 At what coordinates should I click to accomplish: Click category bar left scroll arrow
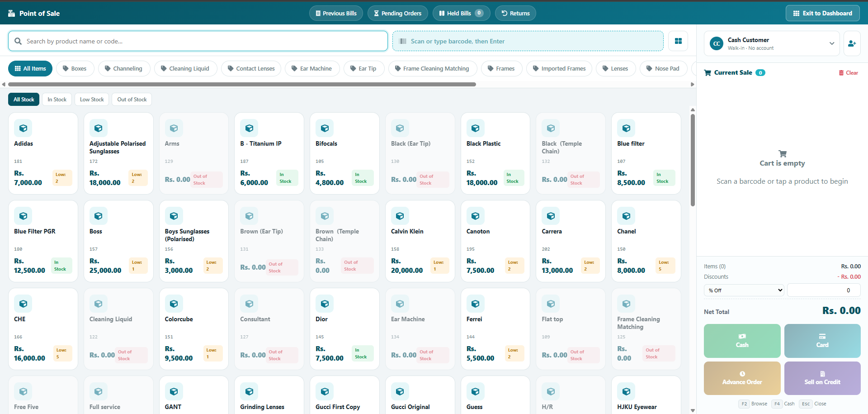pyautogui.click(x=4, y=85)
